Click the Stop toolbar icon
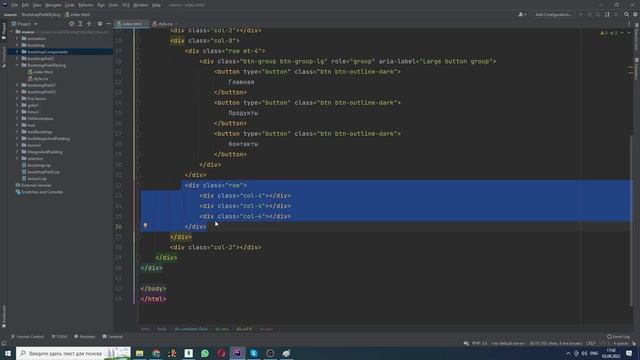 click(x=616, y=15)
